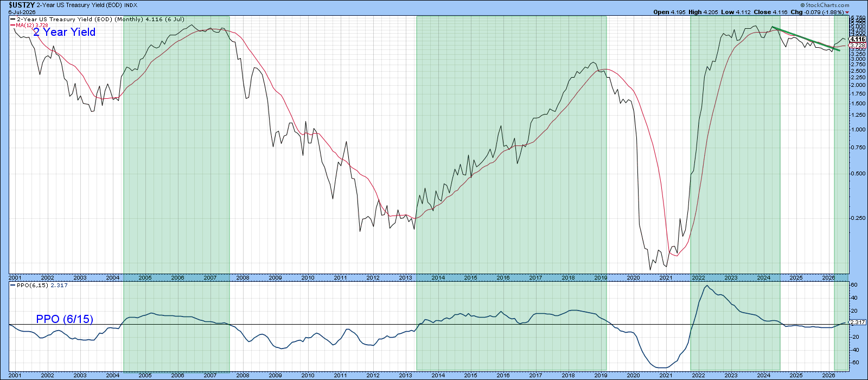Click the 1.250 yield axis label
868x380 pixels.
coord(858,115)
